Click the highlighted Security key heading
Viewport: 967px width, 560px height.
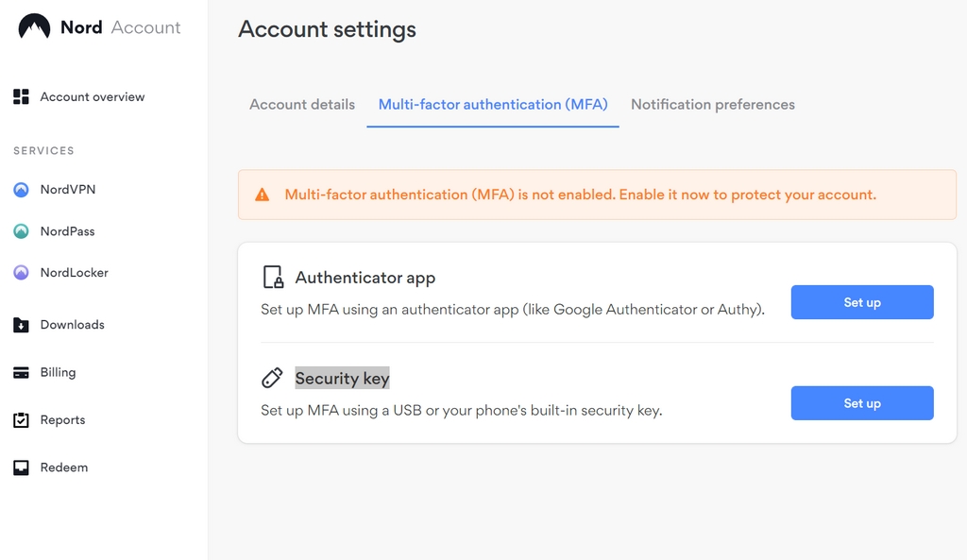point(342,378)
